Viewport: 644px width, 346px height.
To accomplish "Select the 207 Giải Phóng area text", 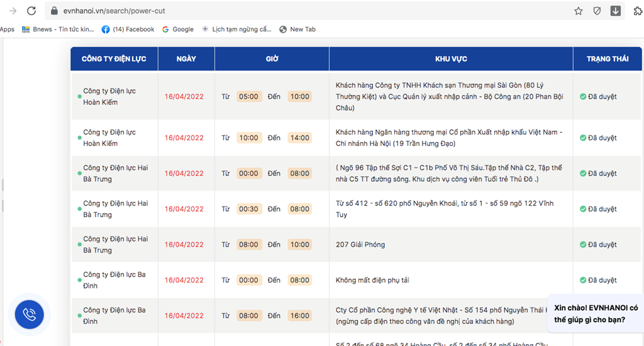I will click(x=360, y=245).
